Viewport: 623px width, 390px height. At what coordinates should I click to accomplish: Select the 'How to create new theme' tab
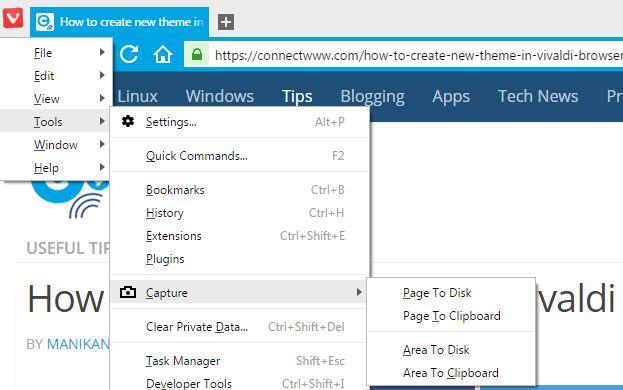(x=120, y=22)
